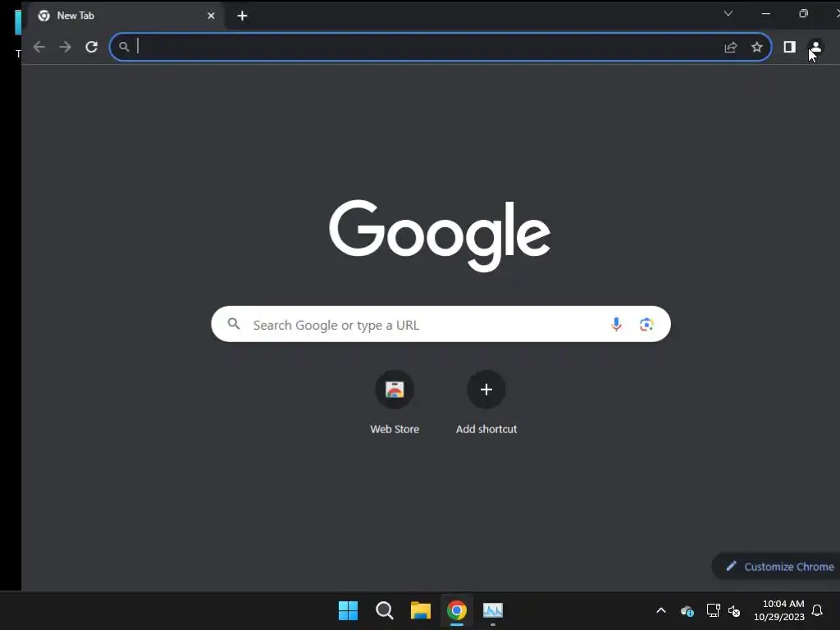Open the notifications bell icon
The height and width of the screenshot is (630, 840).
818,610
